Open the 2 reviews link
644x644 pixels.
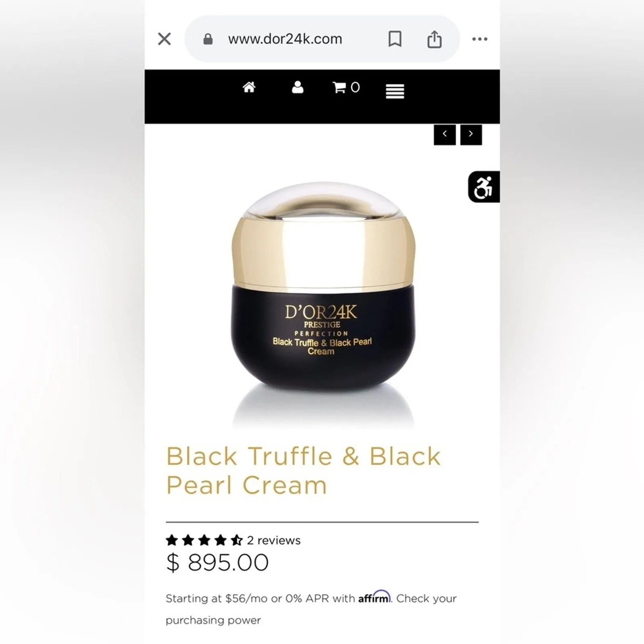pos(274,540)
